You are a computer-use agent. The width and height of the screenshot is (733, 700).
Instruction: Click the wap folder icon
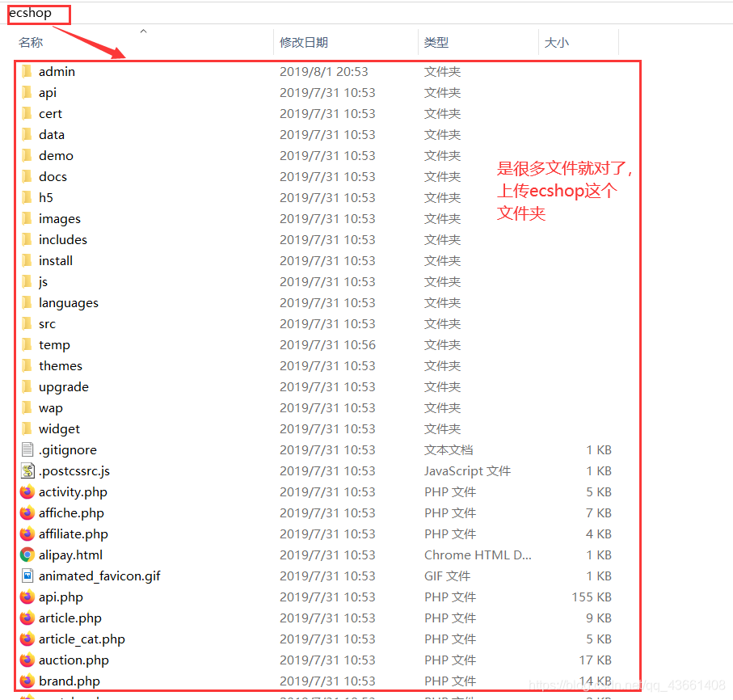point(27,408)
